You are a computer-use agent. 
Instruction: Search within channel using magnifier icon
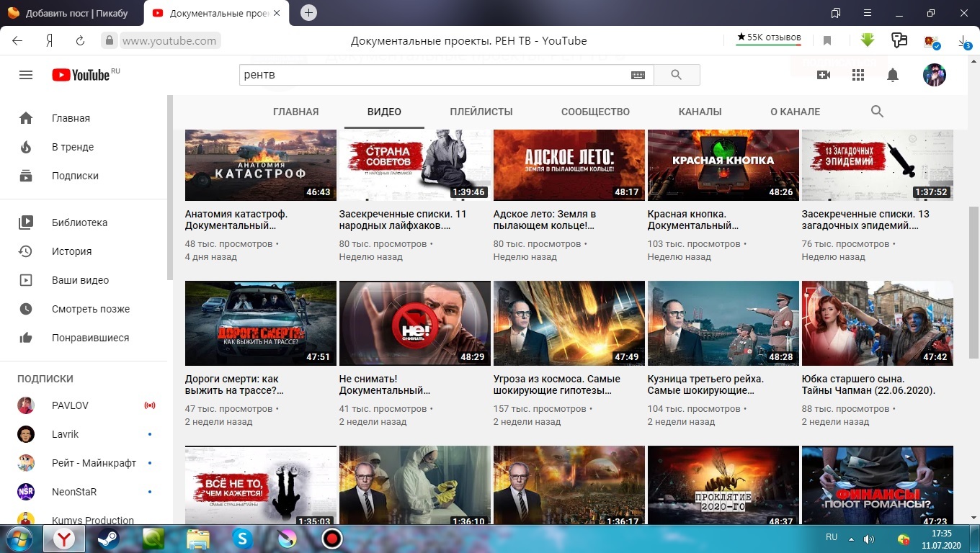(x=877, y=112)
